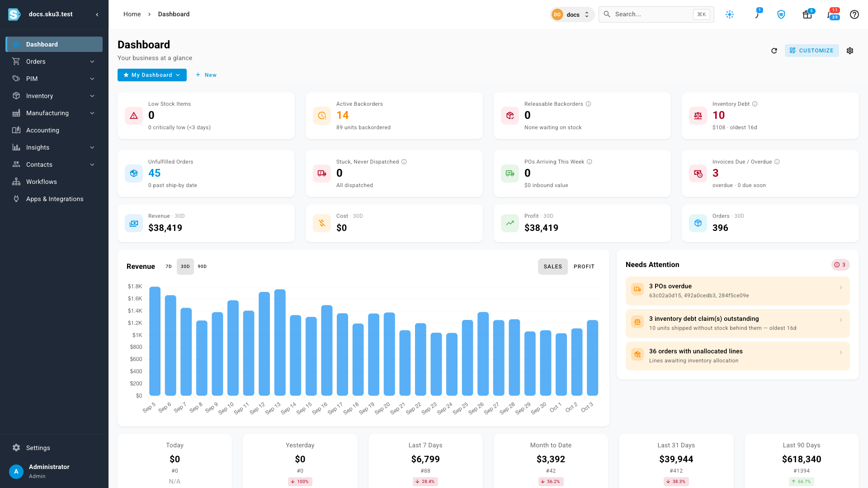
Task: Switch revenue chart to 7D
Action: tap(169, 267)
